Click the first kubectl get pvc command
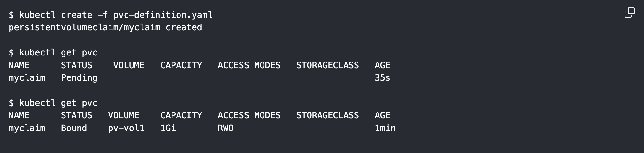 [x=53, y=53]
